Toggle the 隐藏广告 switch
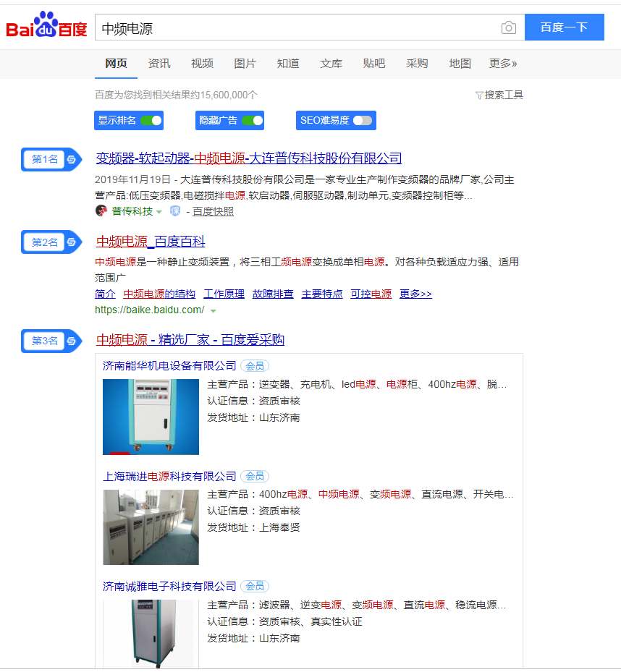 (252, 120)
